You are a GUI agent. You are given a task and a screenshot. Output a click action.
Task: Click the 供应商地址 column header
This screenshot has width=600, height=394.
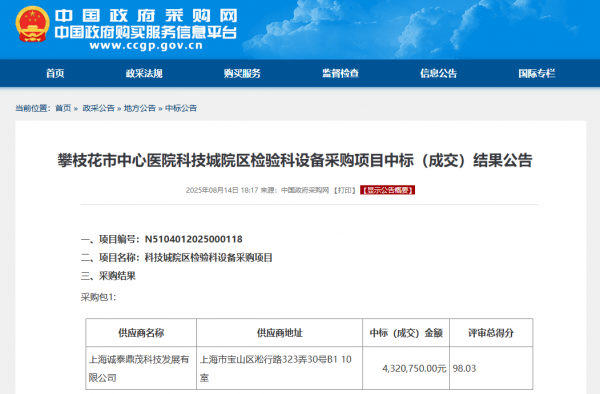[x=280, y=333]
